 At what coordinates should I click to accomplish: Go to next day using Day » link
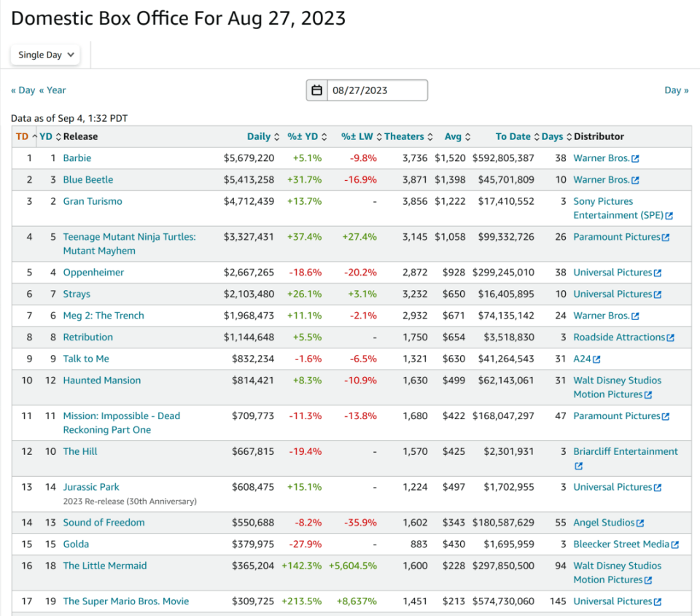click(x=676, y=90)
